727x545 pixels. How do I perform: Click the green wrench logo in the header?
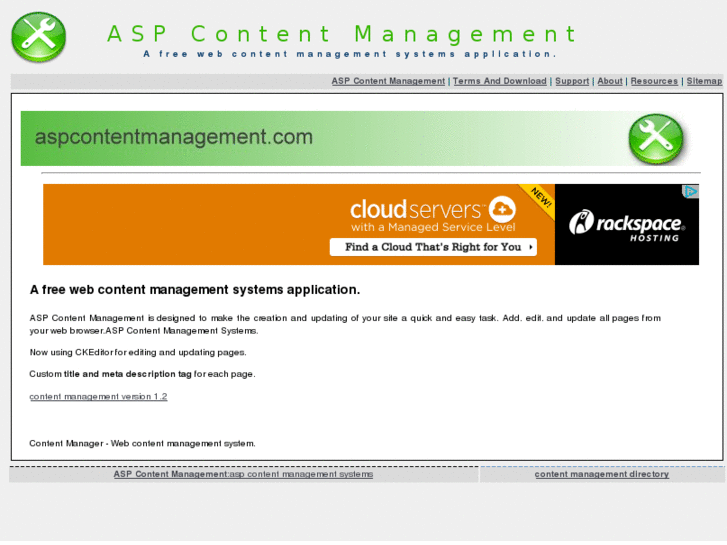tap(38, 37)
